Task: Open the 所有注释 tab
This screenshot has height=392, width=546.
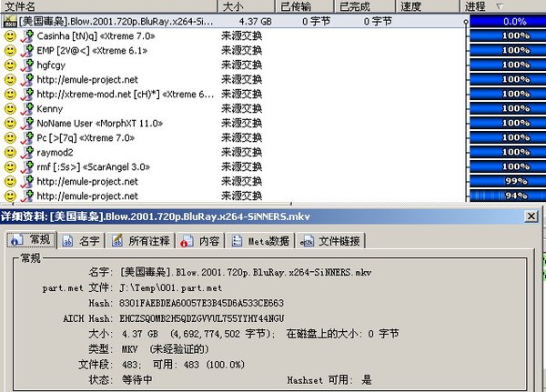Action: pos(141,240)
